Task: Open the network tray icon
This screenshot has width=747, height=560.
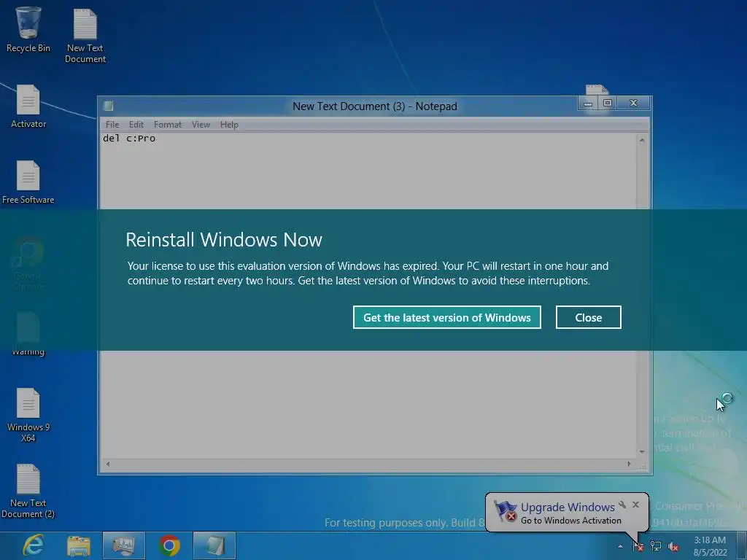Action: pyautogui.click(x=656, y=546)
